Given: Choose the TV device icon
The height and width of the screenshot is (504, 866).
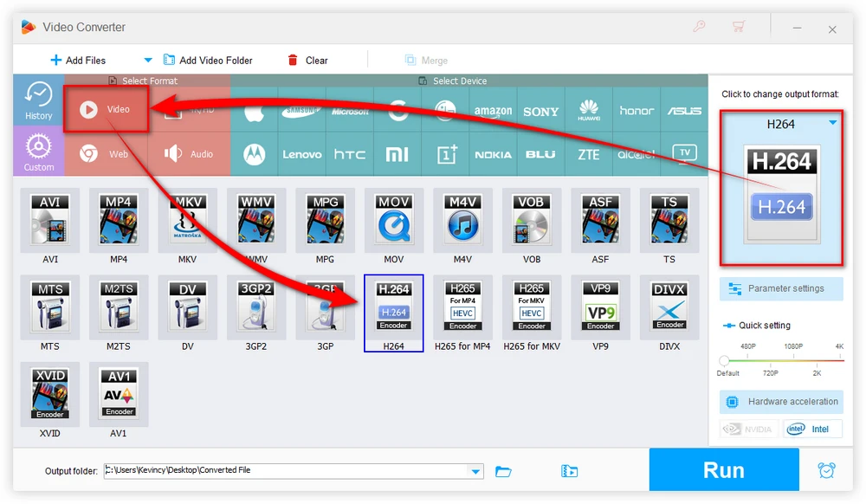Looking at the screenshot, I should point(684,153).
